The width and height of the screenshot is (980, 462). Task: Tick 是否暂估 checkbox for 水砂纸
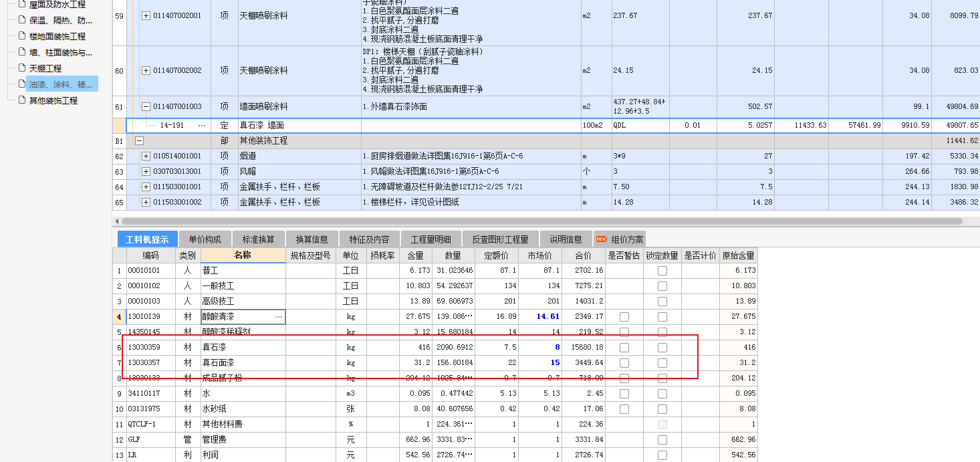pyautogui.click(x=624, y=409)
